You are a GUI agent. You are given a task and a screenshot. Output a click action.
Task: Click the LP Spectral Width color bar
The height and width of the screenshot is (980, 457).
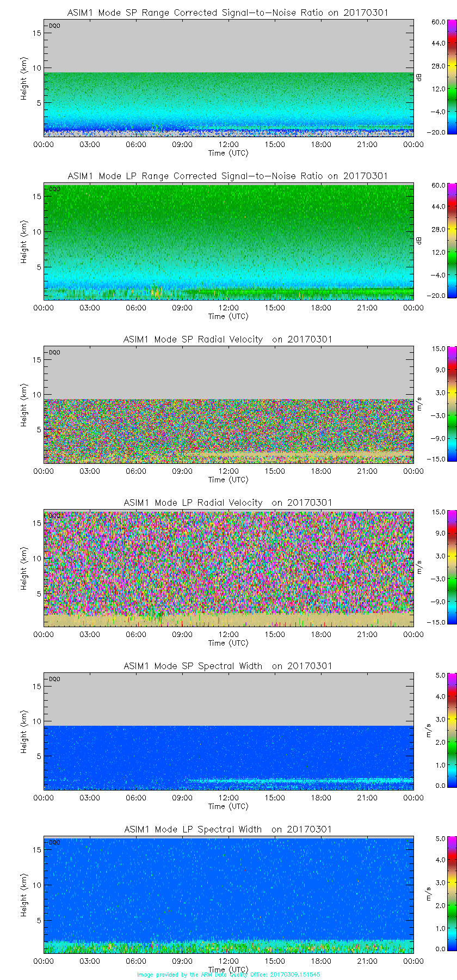coord(438,894)
